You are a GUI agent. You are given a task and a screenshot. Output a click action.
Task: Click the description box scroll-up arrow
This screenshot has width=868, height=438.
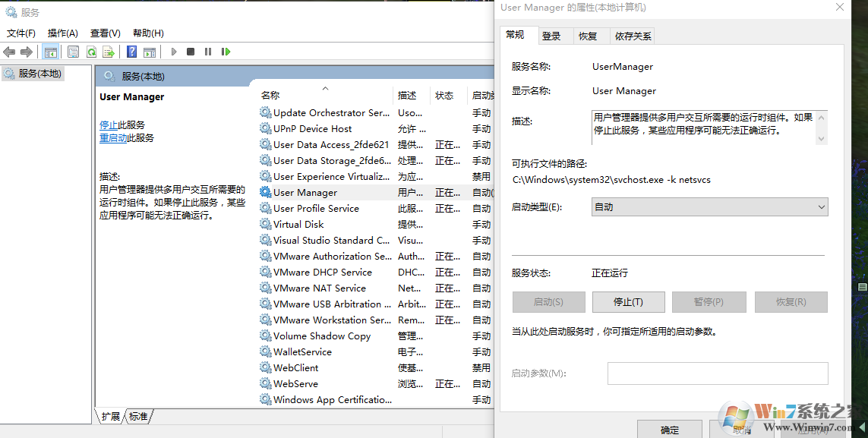(x=821, y=118)
